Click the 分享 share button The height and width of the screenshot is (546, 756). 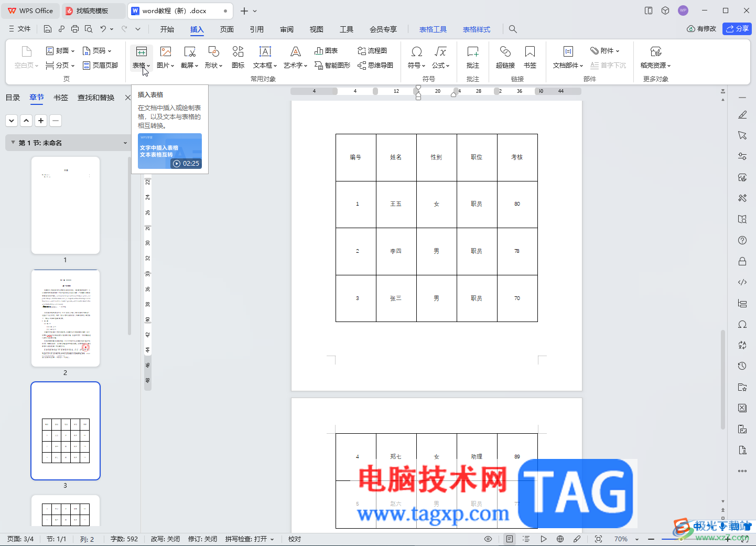(737, 29)
